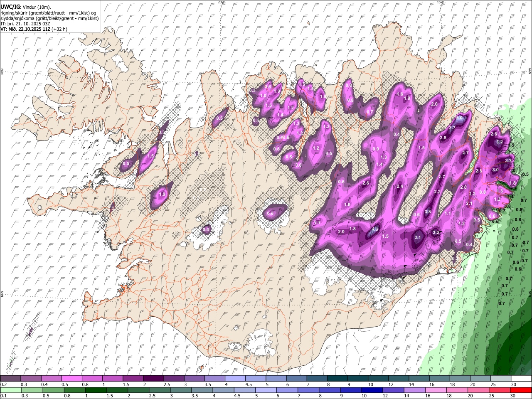Click the '30' label on the upper legend scale
532x399 pixels.
click(x=514, y=384)
